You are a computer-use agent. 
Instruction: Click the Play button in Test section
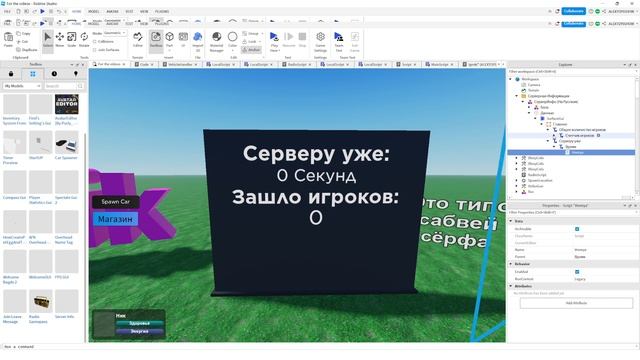274,42
